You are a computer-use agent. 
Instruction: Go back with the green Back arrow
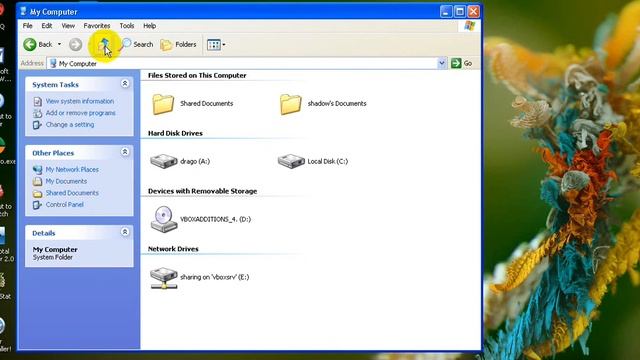pyautogui.click(x=38, y=44)
